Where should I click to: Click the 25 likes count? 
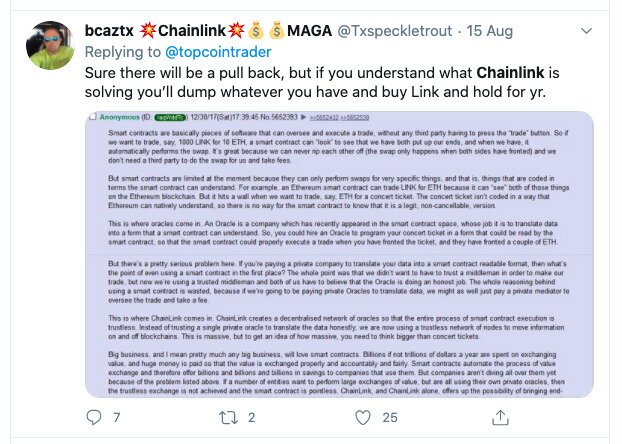coord(390,417)
